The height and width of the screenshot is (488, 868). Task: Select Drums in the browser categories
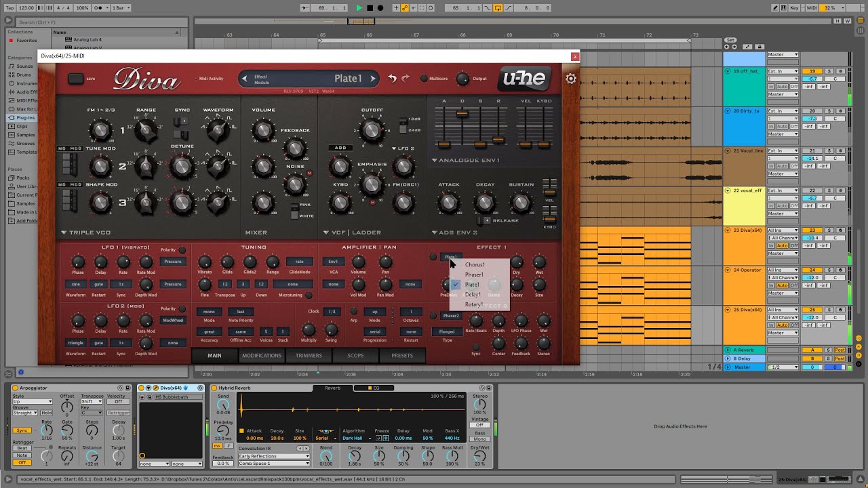click(x=24, y=75)
